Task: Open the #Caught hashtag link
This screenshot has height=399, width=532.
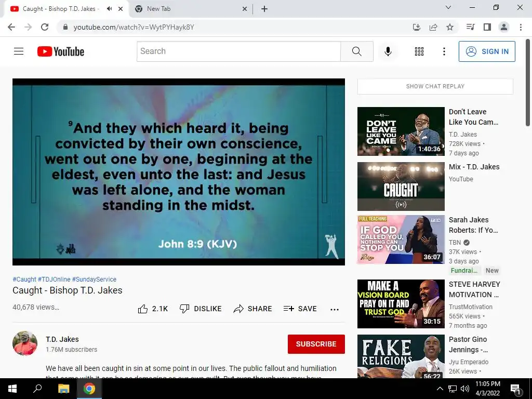Action: tap(24, 279)
